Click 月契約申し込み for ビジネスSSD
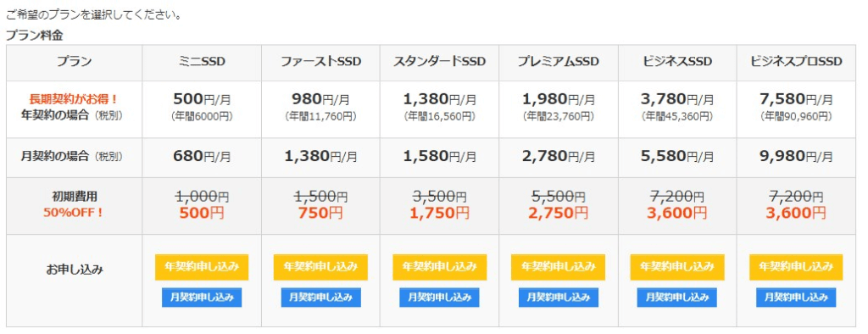 677,297
